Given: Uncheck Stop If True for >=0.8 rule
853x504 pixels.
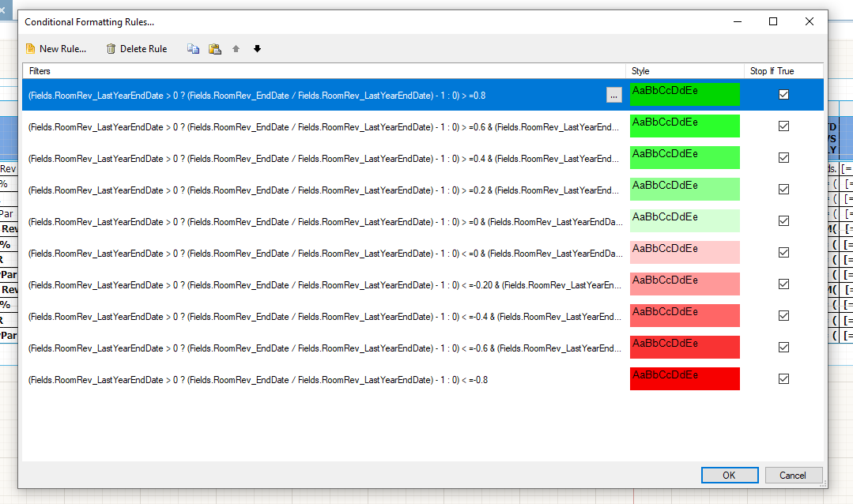Looking at the screenshot, I should [783, 95].
